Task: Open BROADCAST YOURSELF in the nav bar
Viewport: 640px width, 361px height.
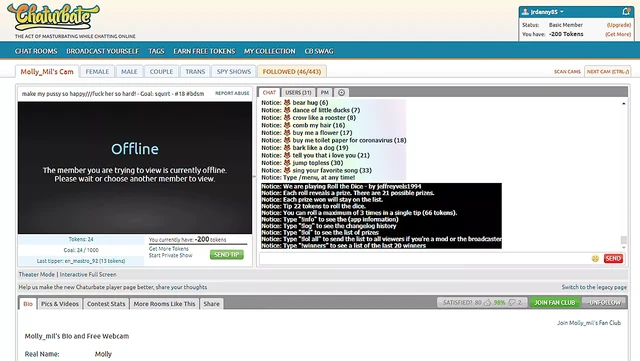Action: pyautogui.click(x=103, y=51)
